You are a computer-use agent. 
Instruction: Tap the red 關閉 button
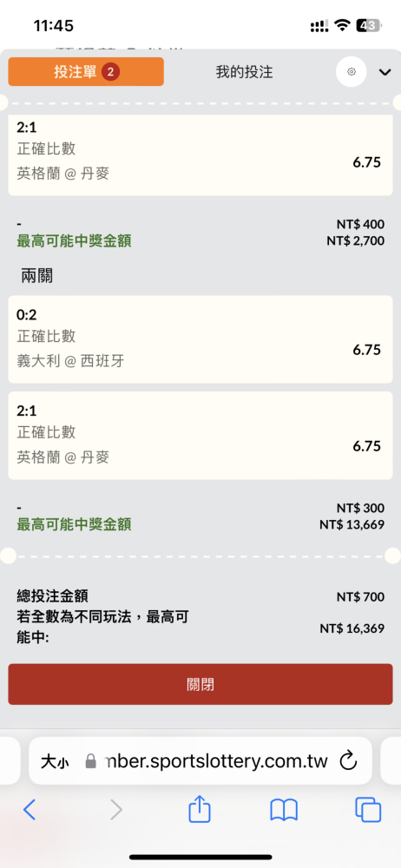[x=200, y=685]
